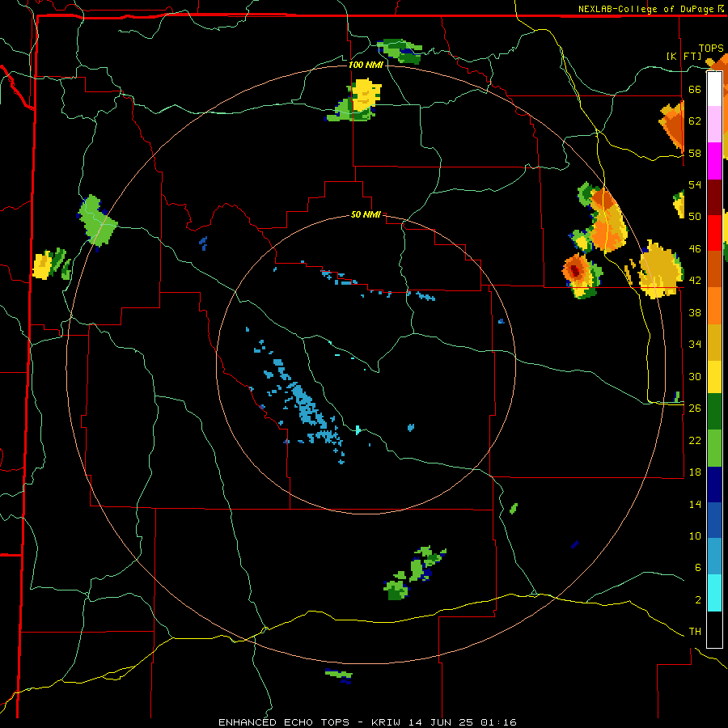Click the 58 value on the legend

695,153
